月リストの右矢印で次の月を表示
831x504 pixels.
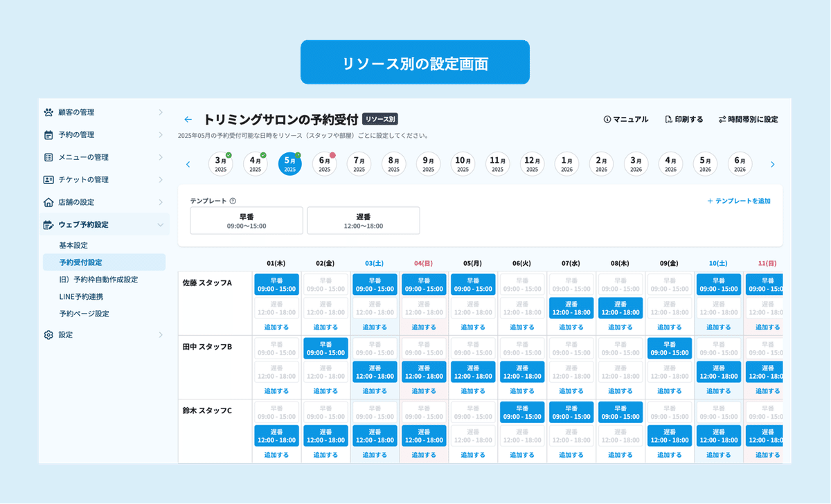[x=772, y=164]
